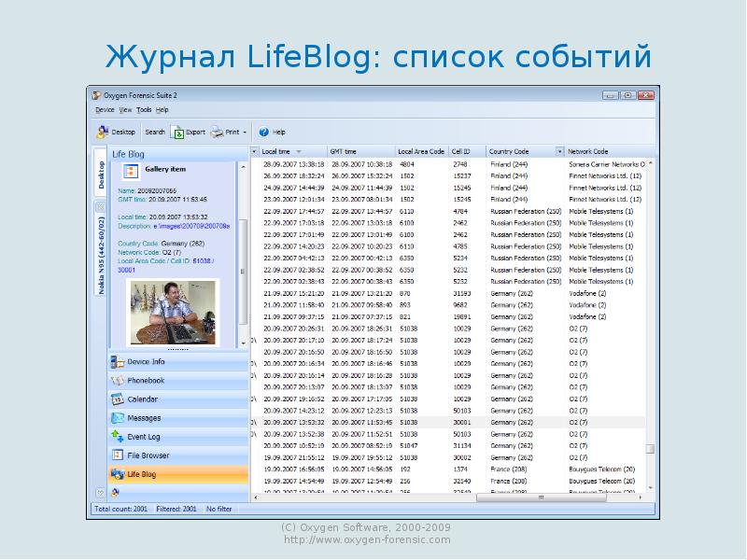Click the Desktop toolbar icon
Image resolution: width=747 pixels, height=560 pixels.
point(102,133)
